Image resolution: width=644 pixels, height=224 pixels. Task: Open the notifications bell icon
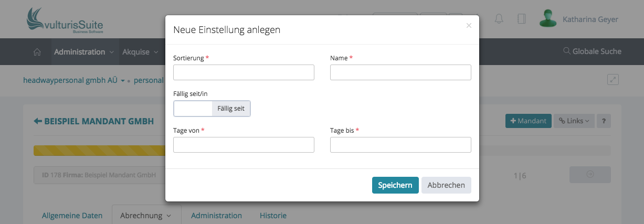(x=499, y=19)
